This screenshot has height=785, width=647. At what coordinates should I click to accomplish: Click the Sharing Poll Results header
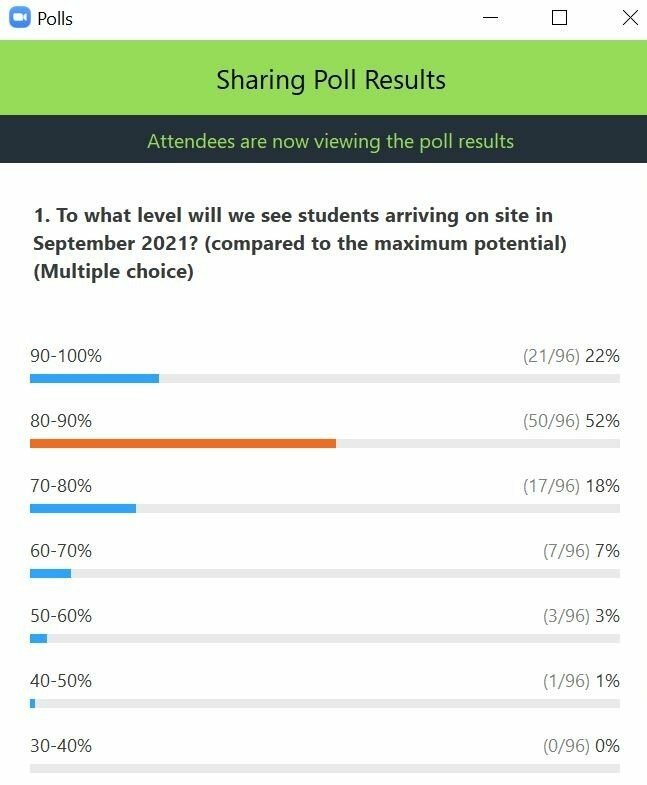point(331,80)
